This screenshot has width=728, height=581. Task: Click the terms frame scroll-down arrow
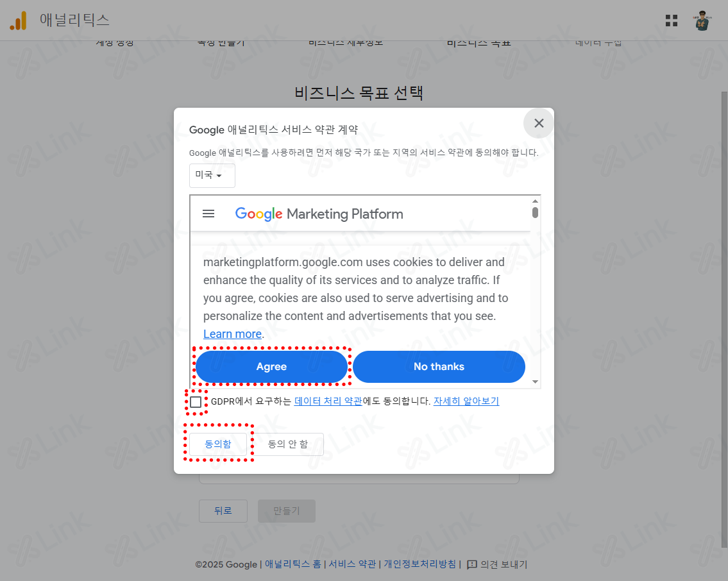536,382
